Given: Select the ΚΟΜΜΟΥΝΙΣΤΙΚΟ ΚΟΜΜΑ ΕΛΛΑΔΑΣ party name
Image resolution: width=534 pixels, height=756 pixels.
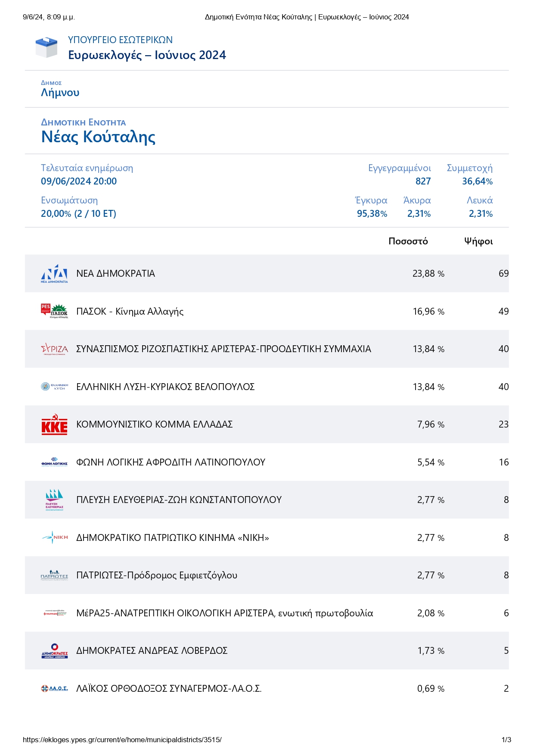Looking at the screenshot, I should point(154,425).
